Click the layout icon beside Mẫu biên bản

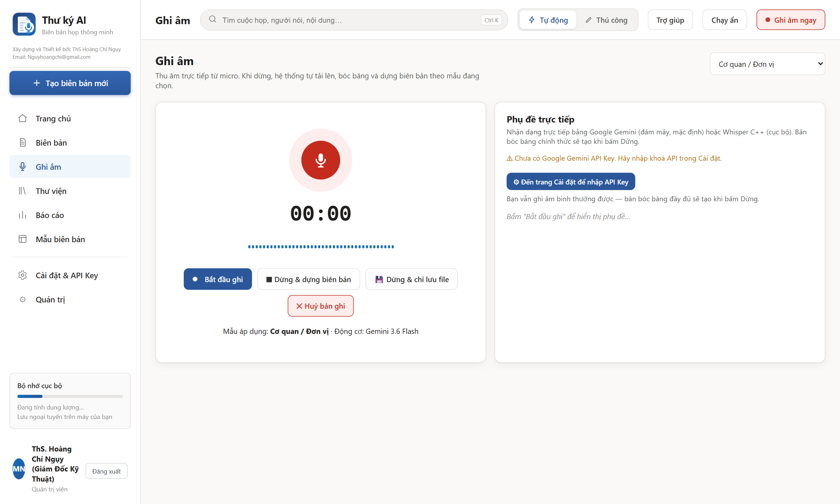(22, 239)
